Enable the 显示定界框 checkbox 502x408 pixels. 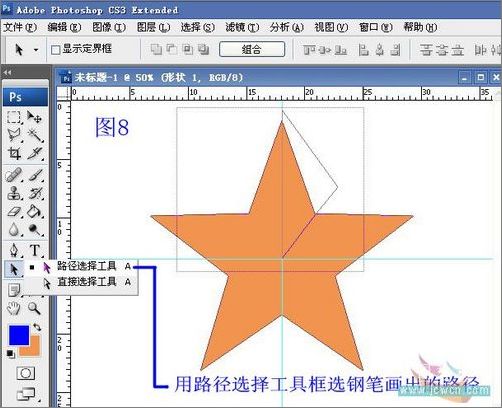[55, 50]
